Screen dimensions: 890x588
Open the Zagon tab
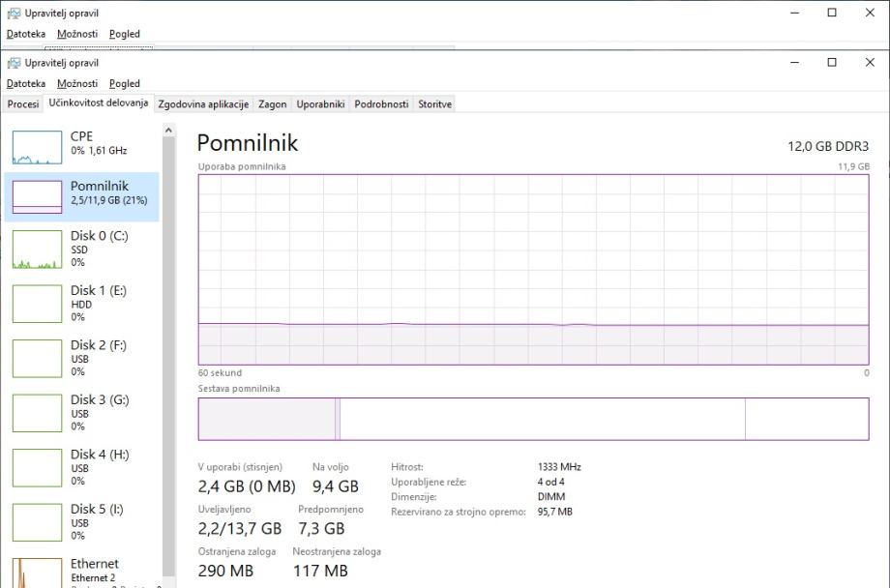click(273, 104)
